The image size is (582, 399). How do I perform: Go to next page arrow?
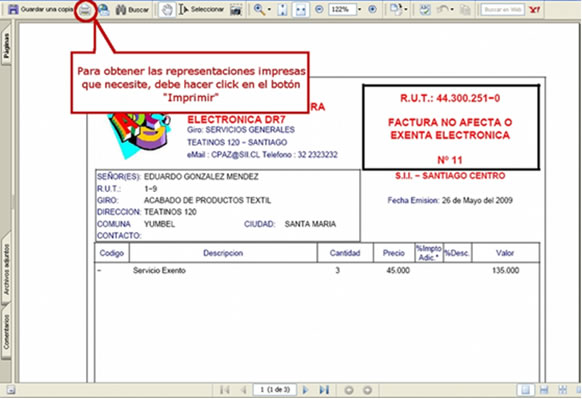coord(305,390)
